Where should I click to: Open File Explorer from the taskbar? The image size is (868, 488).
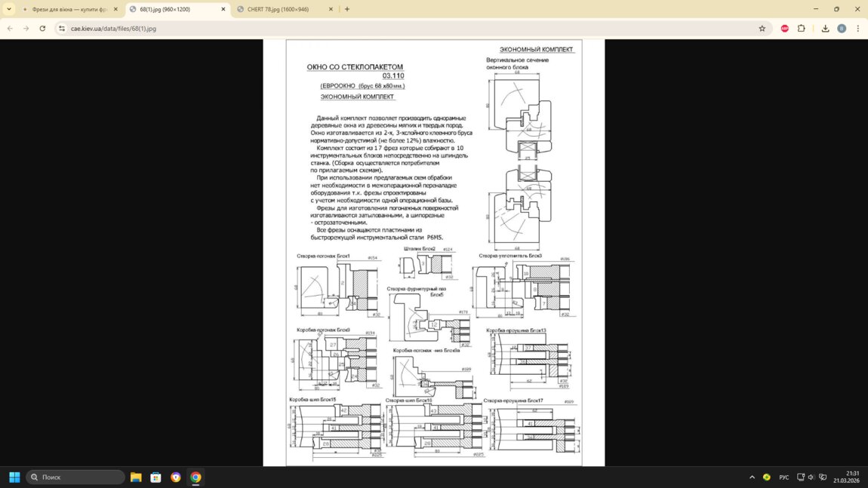pos(136,477)
